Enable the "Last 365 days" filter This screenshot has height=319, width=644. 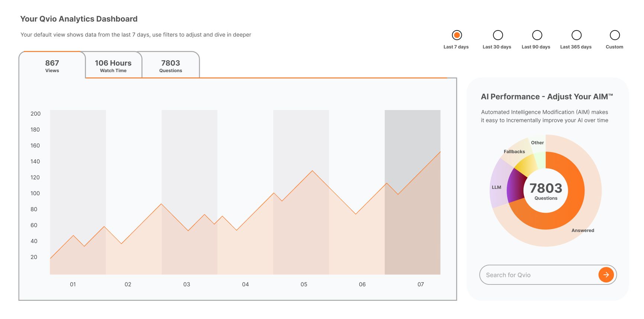pyautogui.click(x=576, y=35)
